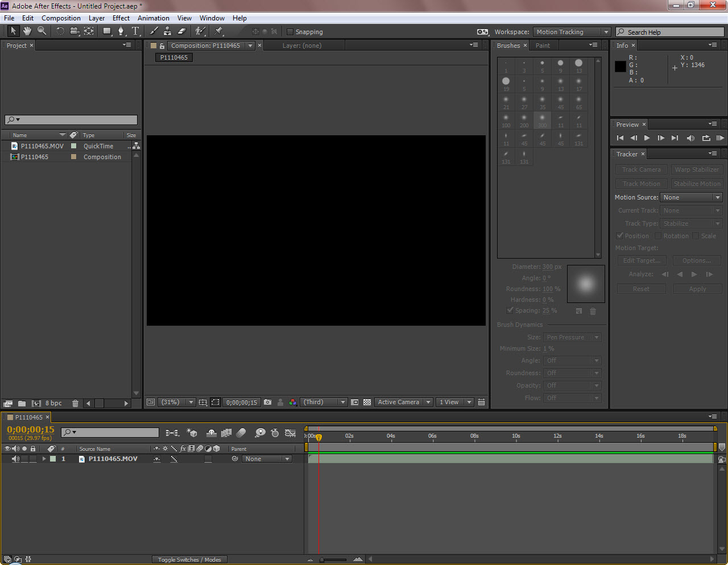Select the Hand tool
The image size is (728, 565).
click(x=27, y=31)
